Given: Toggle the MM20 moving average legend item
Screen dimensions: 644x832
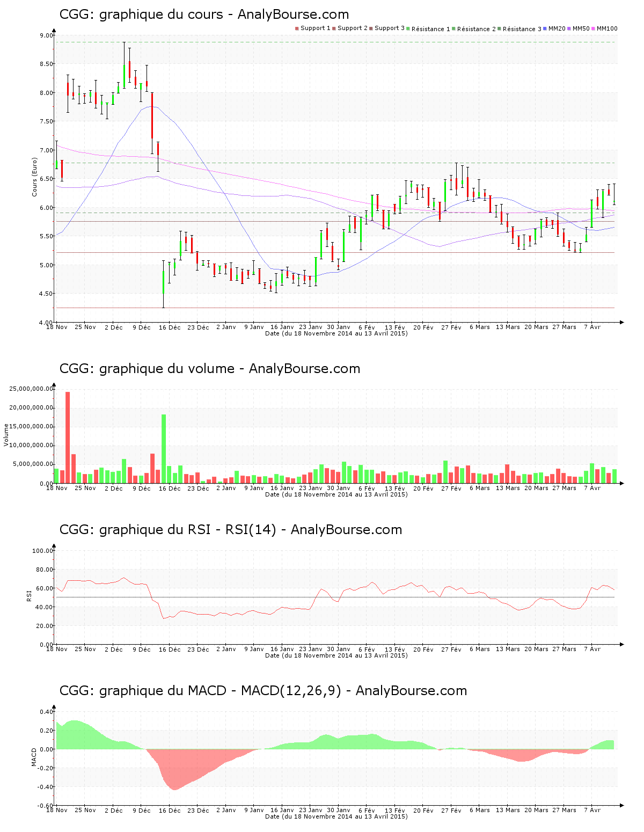Looking at the screenshot, I should coord(555,28).
